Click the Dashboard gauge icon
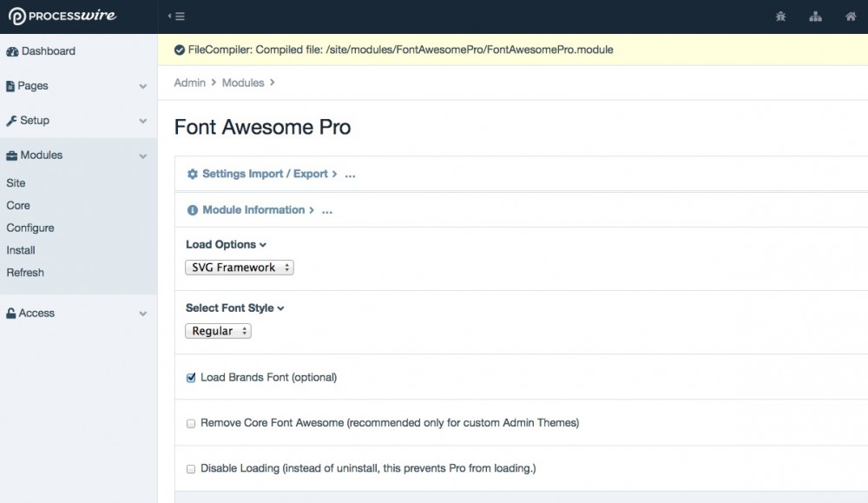 (12, 51)
